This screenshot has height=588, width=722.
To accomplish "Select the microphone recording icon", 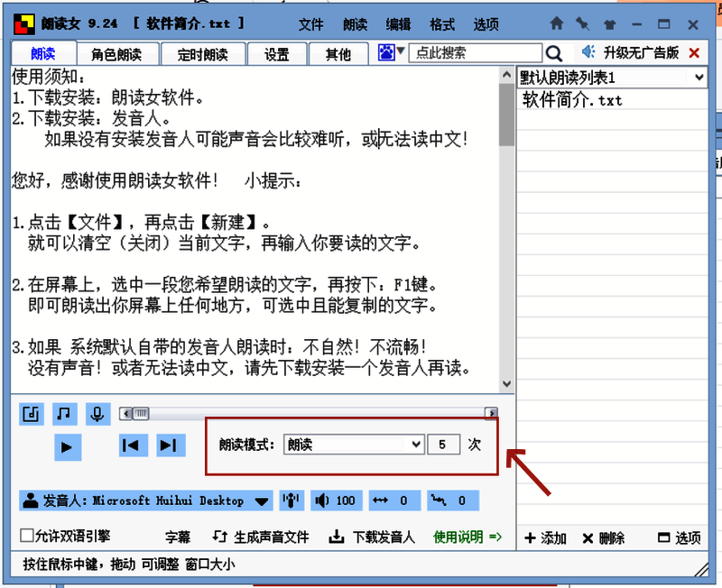I will pyautogui.click(x=96, y=414).
